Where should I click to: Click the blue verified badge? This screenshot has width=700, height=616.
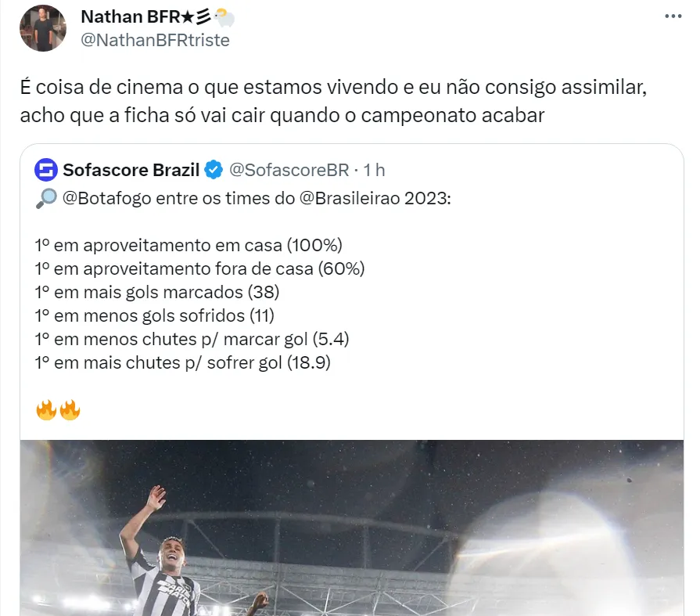[214, 170]
